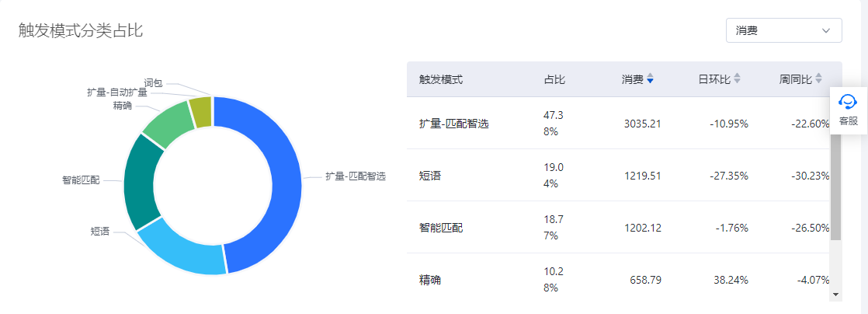Select the 精确 table row name
The width and height of the screenshot is (868, 314).
pos(430,280)
